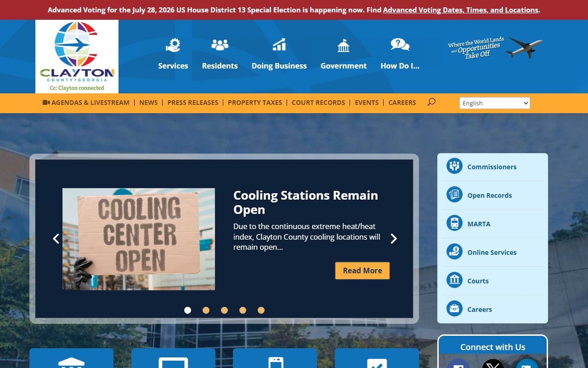Click the Read More button
This screenshot has width=588, height=368.
coord(362,270)
